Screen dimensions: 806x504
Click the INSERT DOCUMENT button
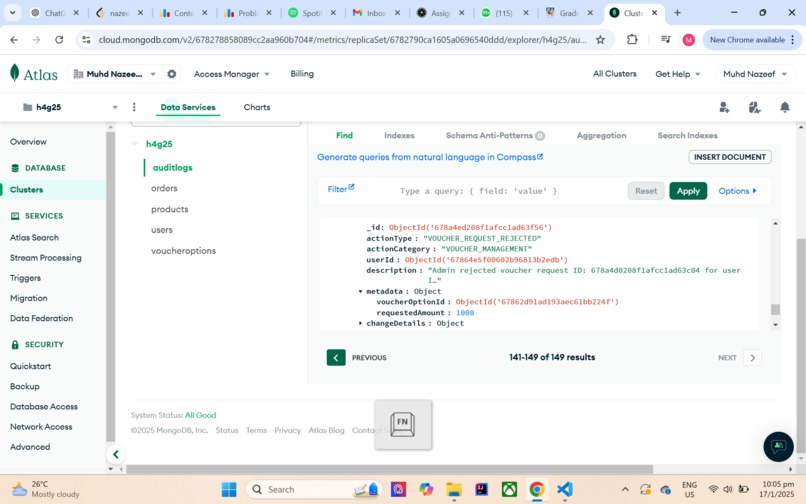(x=730, y=157)
